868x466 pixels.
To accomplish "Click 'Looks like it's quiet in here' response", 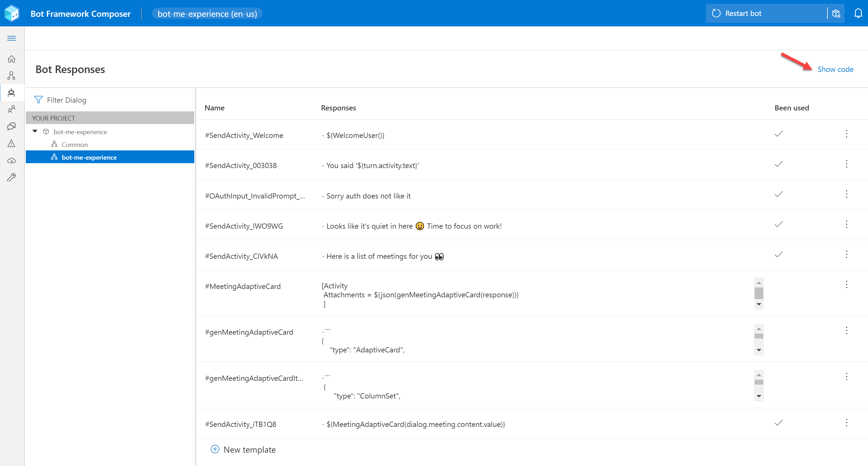I will (x=412, y=226).
